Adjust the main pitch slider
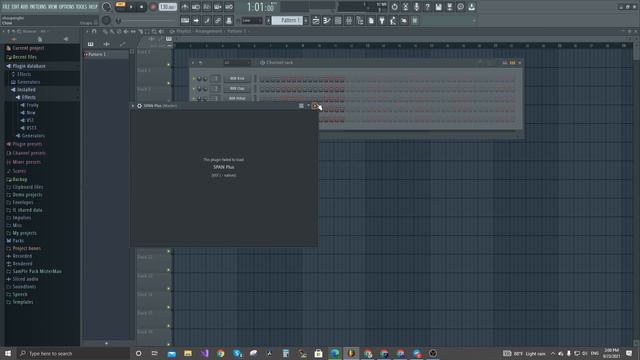Image resolution: width=640 pixels, height=360 pixels. tap(118, 20)
